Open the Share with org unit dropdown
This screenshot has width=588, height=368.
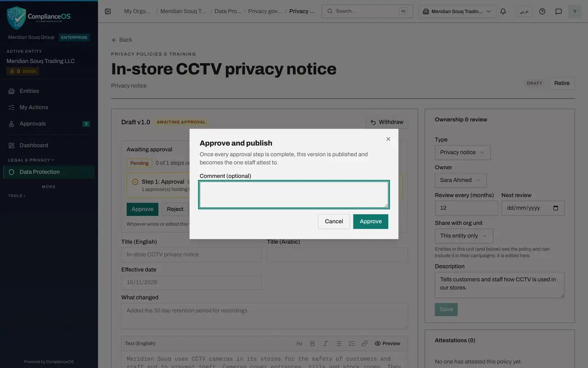[464, 236]
